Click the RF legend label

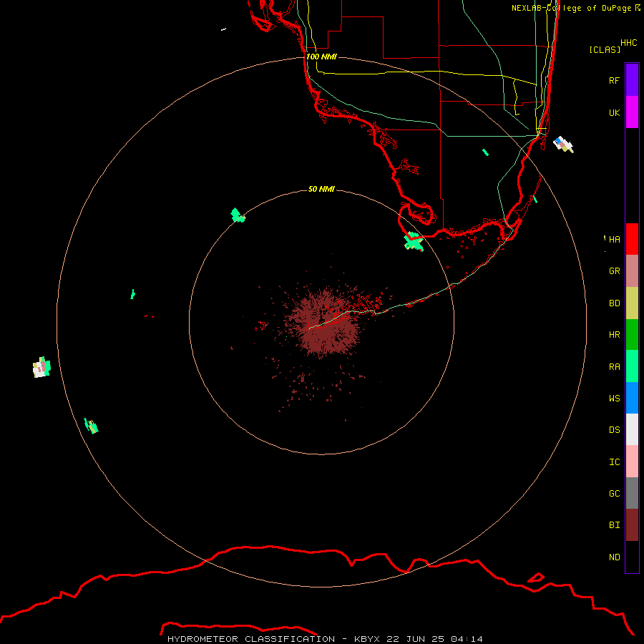614,80
